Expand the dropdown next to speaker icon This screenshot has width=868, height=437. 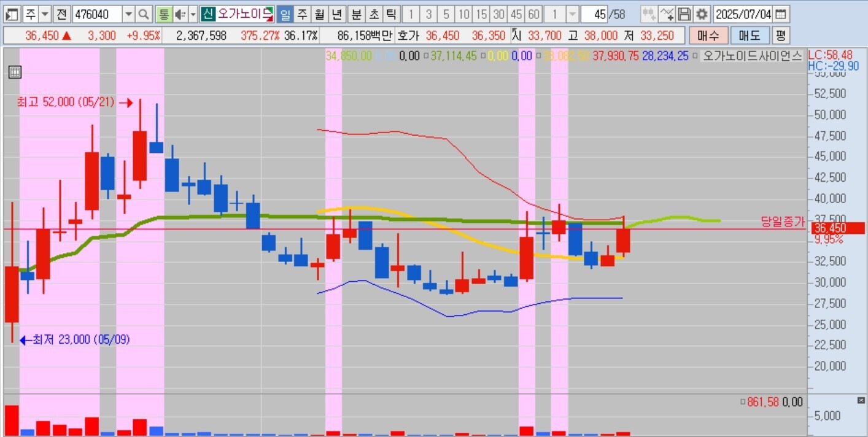tap(193, 14)
